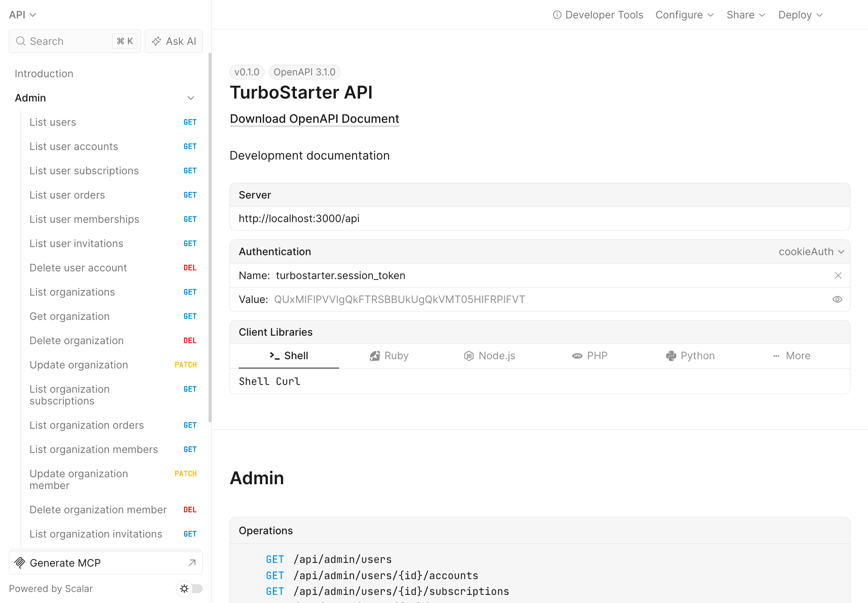The width and height of the screenshot is (868, 603).
Task: Click the Generate MCP logo icon
Action: (x=19, y=563)
